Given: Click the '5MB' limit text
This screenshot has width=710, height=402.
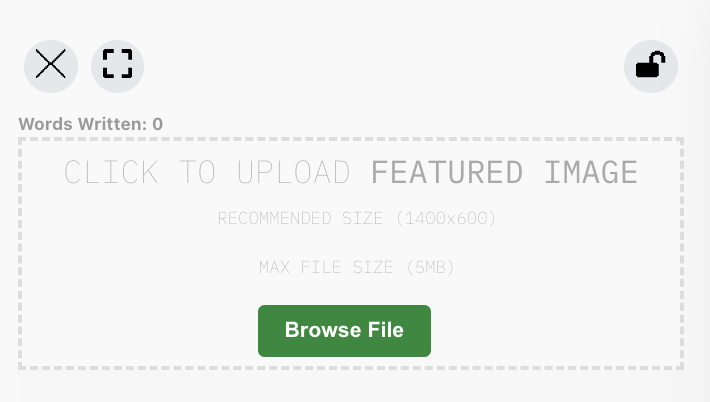Looking at the screenshot, I should (431, 267).
